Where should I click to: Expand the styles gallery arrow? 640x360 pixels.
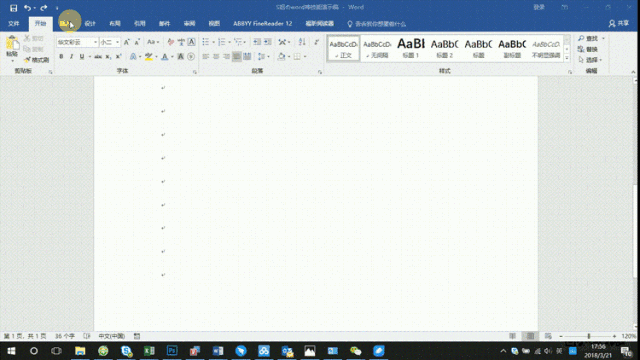[567, 58]
